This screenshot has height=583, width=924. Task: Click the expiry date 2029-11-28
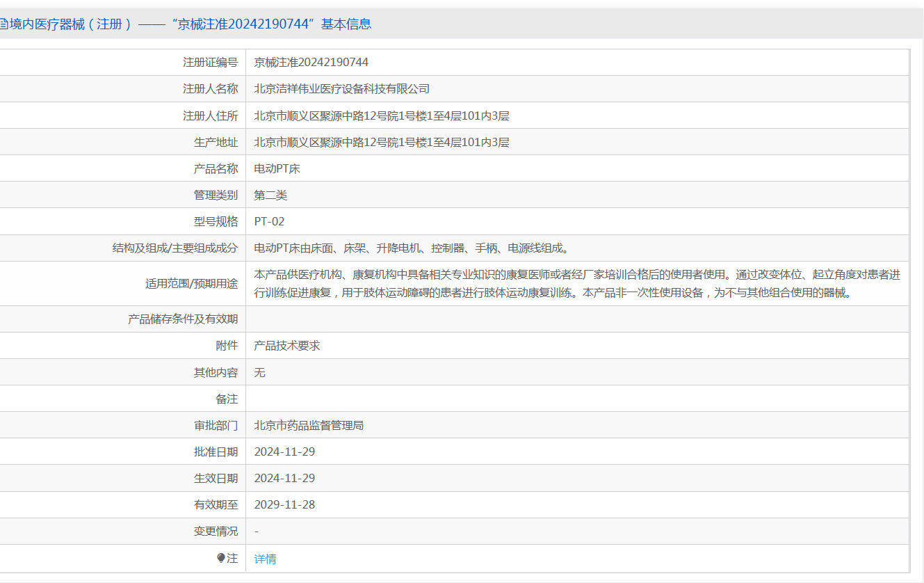point(285,504)
